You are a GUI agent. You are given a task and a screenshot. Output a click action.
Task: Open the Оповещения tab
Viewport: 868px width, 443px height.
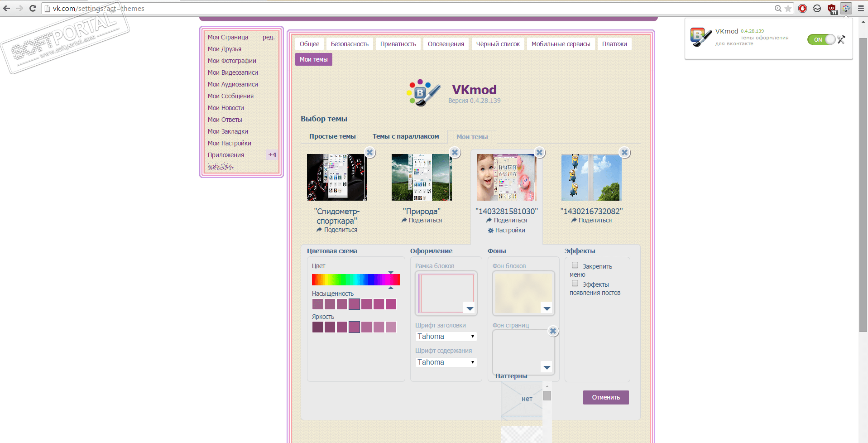click(446, 44)
